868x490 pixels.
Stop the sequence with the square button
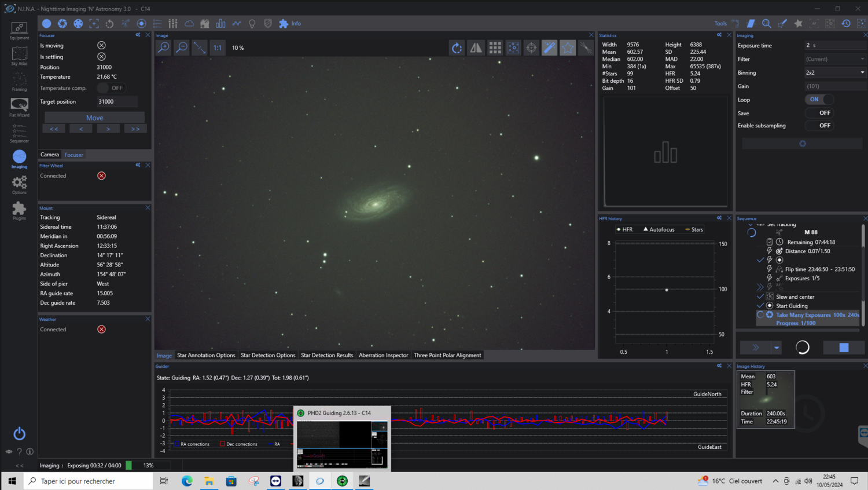point(844,348)
